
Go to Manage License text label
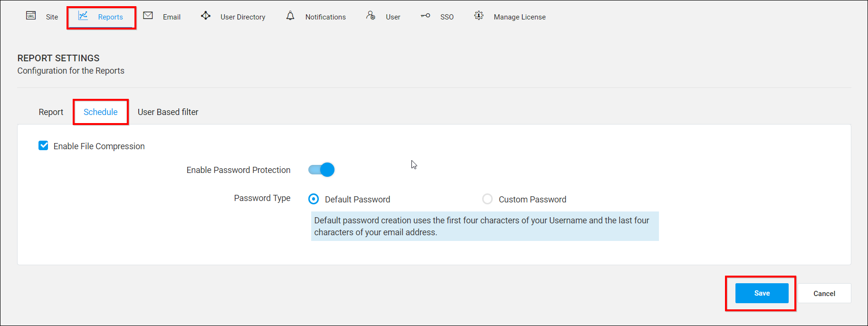point(519,17)
